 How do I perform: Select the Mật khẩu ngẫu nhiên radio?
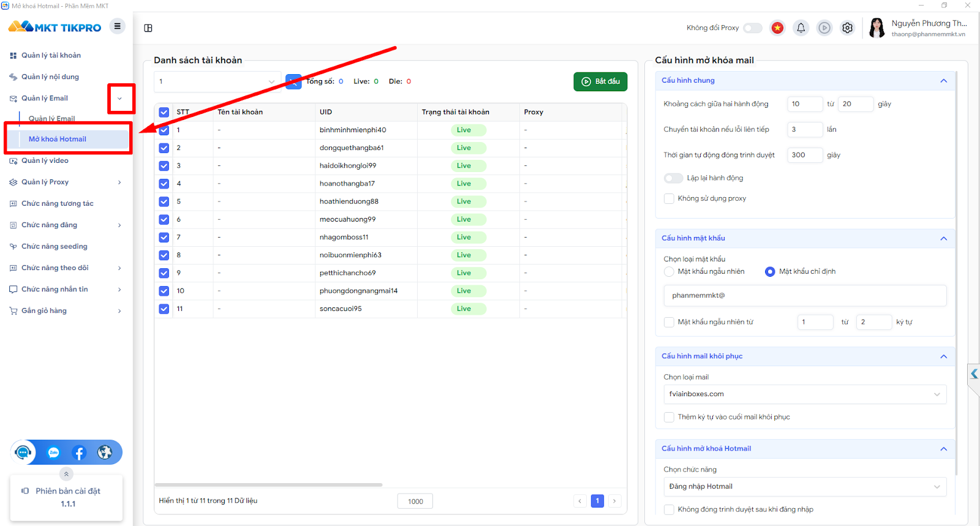tap(669, 271)
